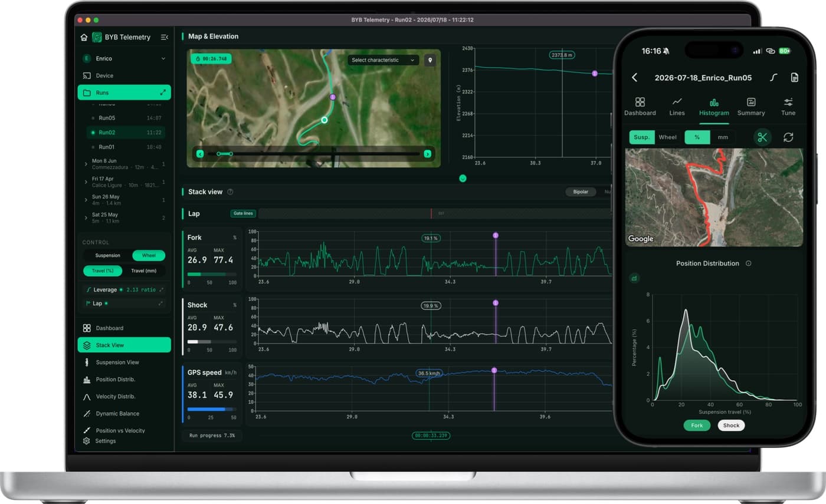Expand the Lap control in sidebar
The image size is (826, 504).
coord(160,304)
